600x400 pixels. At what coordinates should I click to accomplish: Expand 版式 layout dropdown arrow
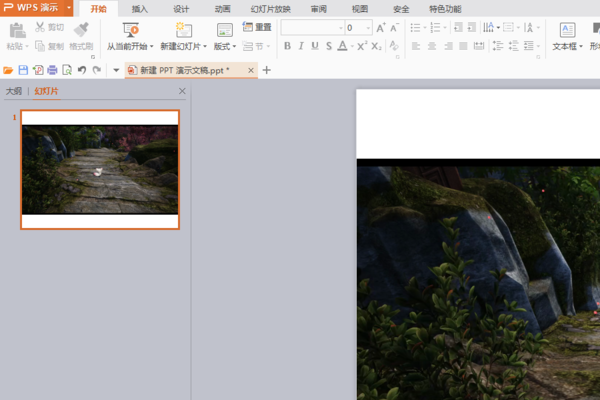pos(234,47)
